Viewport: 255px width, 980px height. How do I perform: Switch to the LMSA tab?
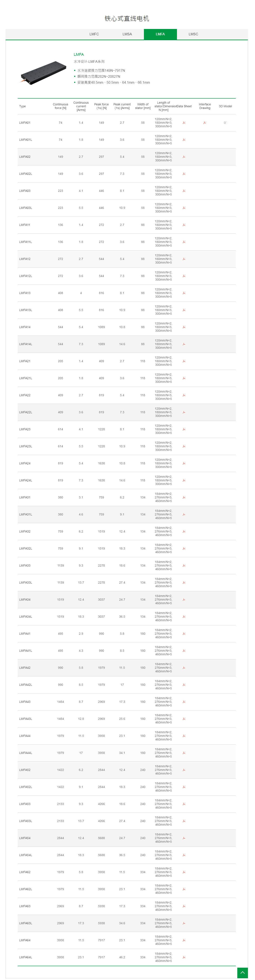coord(127,34)
